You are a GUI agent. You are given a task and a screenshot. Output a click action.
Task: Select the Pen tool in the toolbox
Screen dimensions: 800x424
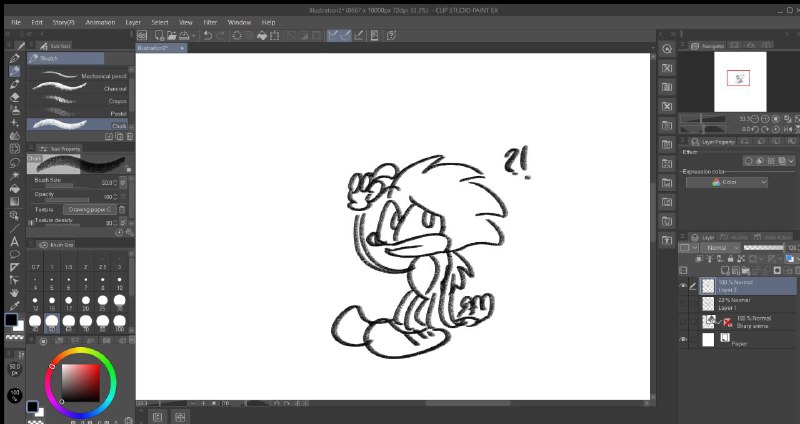click(x=14, y=59)
